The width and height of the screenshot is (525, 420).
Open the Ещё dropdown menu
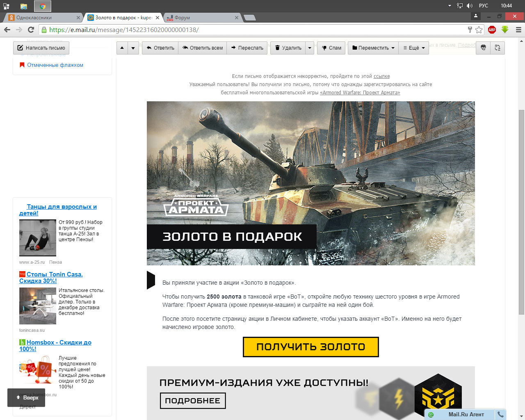click(413, 48)
